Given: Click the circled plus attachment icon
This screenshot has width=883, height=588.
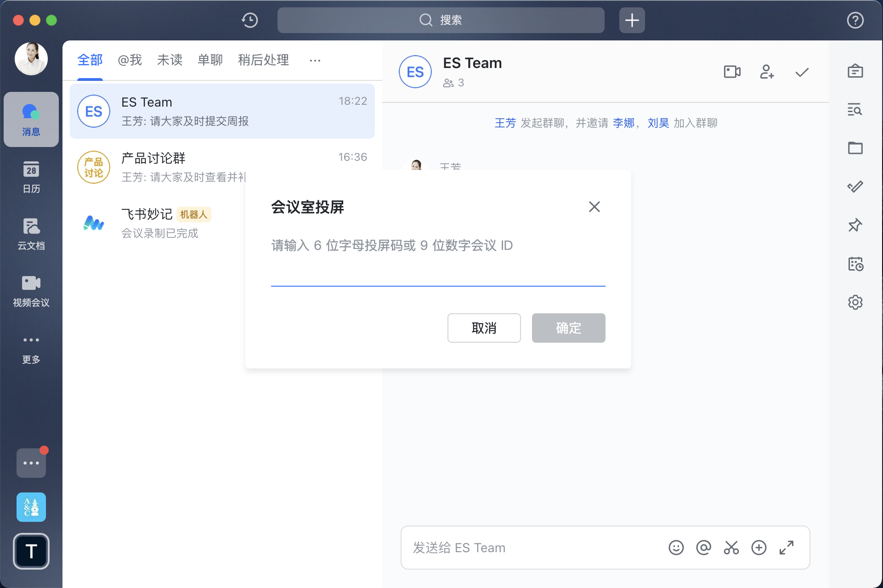Looking at the screenshot, I should 758,548.
